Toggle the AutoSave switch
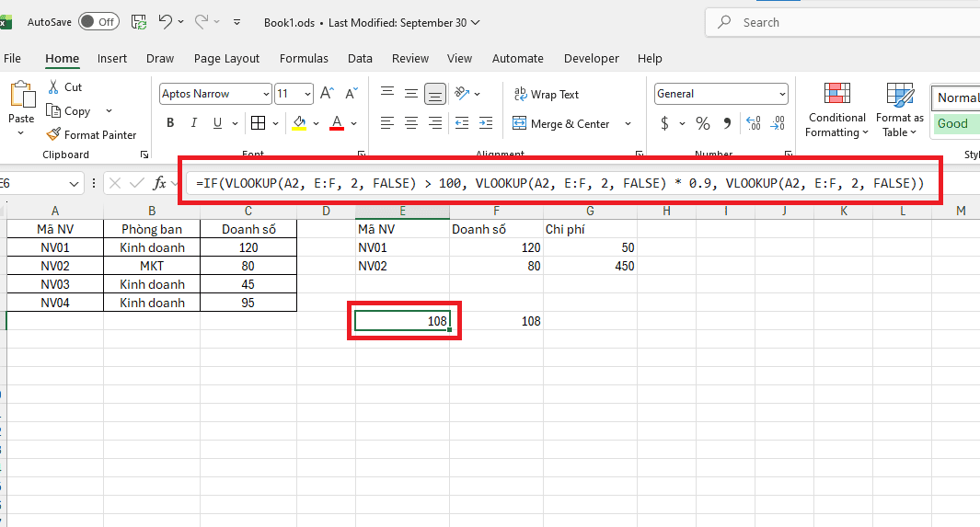 (98, 22)
